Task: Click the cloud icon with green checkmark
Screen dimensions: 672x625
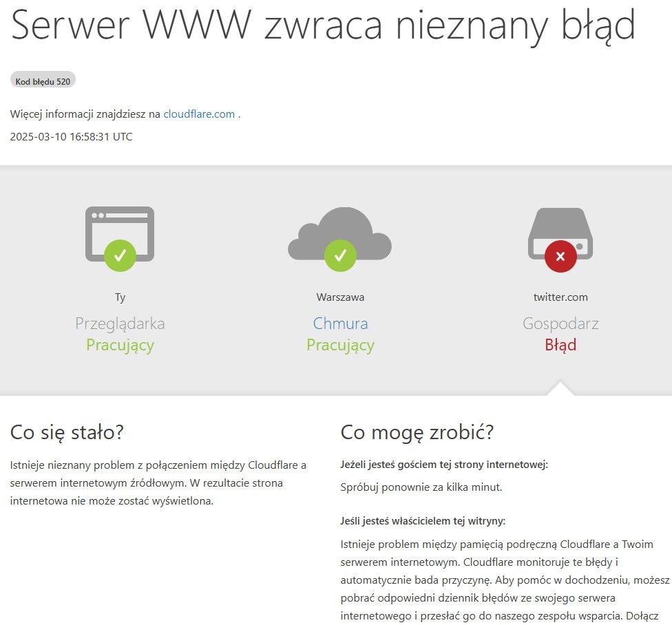Action: pyautogui.click(x=340, y=239)
